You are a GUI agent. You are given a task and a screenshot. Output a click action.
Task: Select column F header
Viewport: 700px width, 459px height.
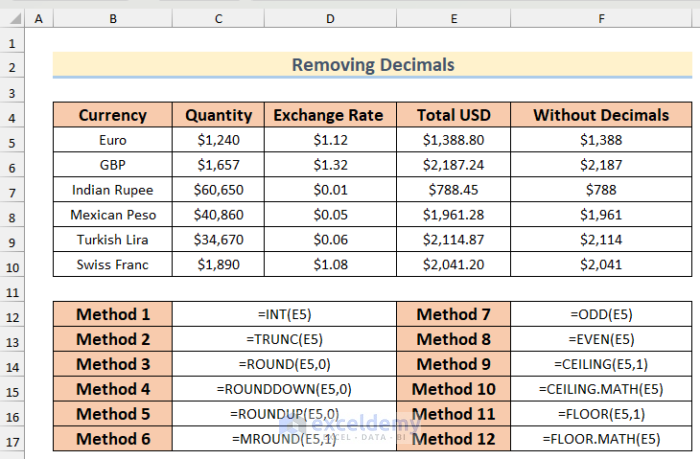point(601,19)
